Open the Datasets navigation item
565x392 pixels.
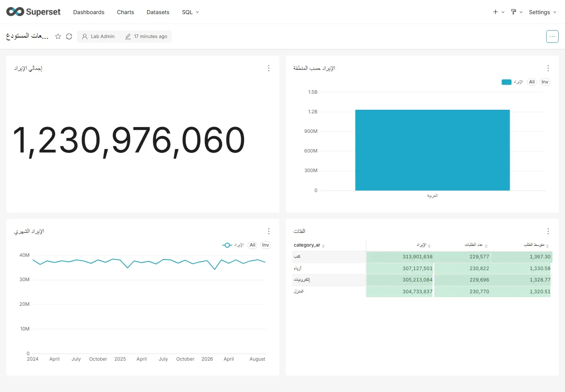click(x=158, y=12)
